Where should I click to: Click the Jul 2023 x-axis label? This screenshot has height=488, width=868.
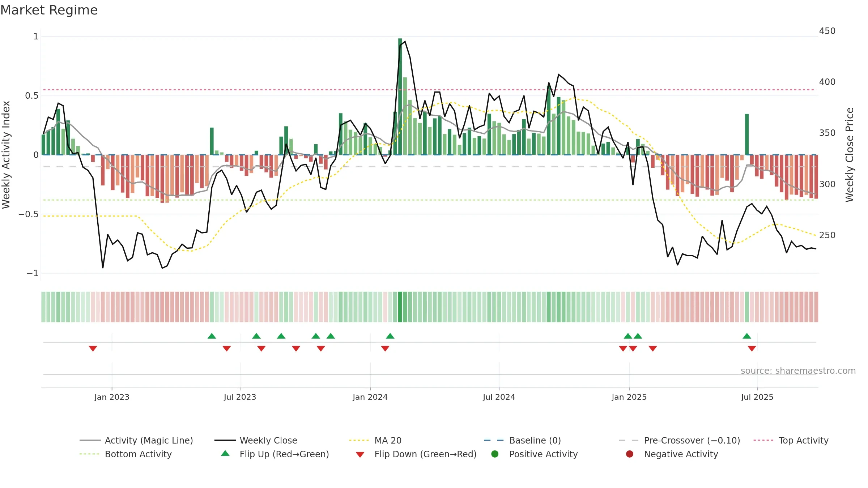tap(240, 397)
